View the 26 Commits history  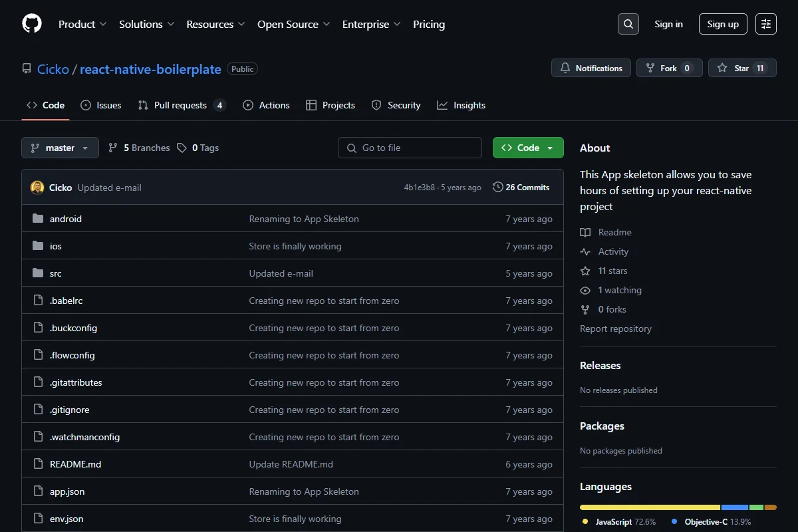point(521,188)
